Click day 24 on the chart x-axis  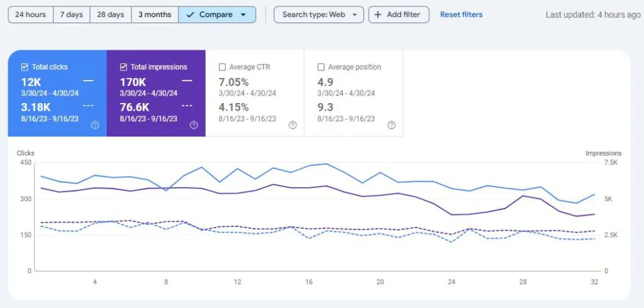click(452, 282)
